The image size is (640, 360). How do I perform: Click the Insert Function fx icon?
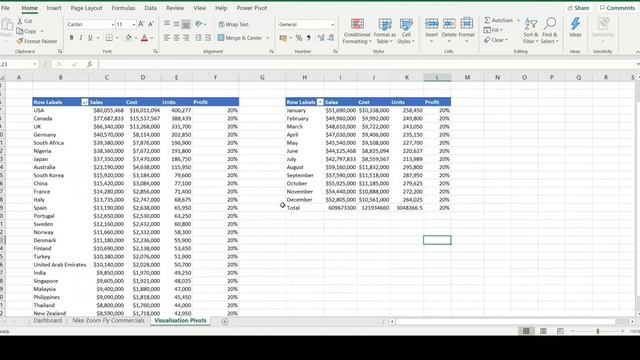coord(89,64)
